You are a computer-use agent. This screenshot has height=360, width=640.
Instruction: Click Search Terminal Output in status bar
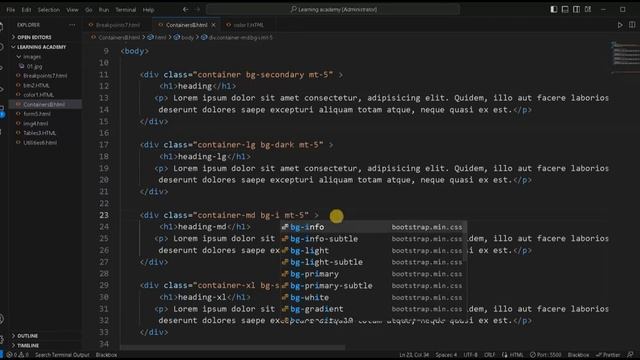(x=62, y=355)
